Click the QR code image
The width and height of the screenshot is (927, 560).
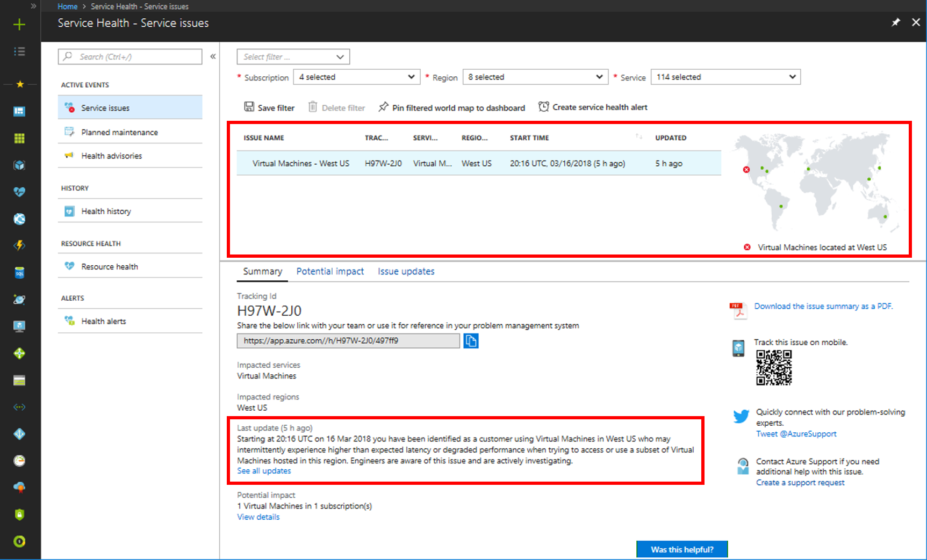[x=774, y=368]
